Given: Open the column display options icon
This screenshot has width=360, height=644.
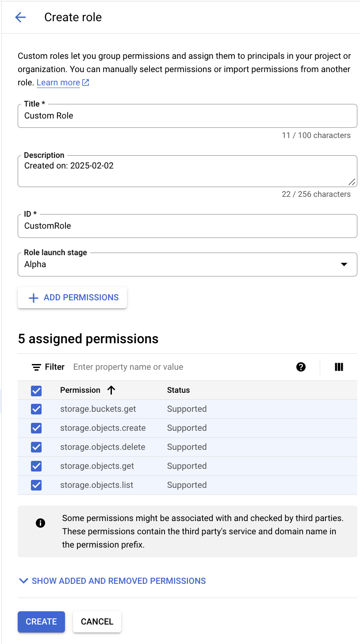Looking at the screenshot, I should (x=339, y=367).
